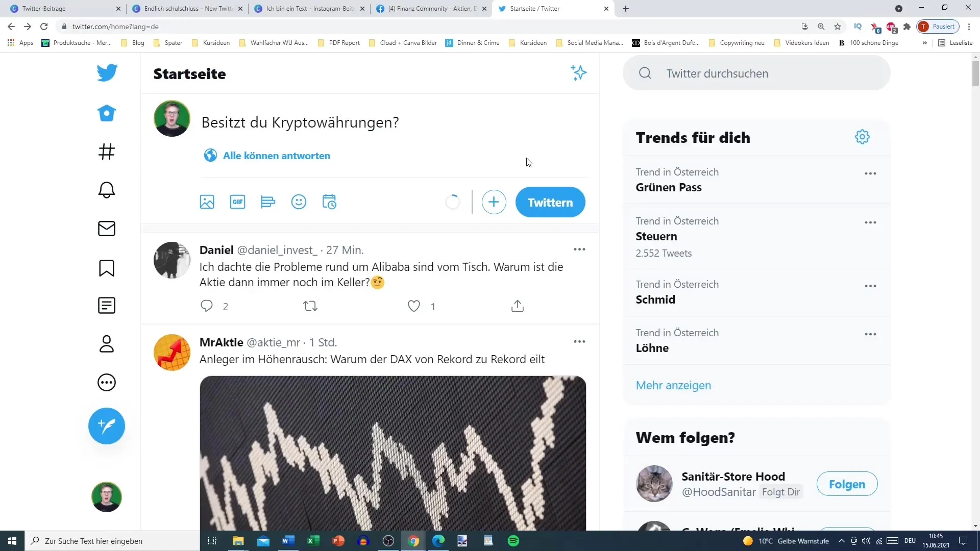
Task: Click tweet text 'Besitzt du Kryptowährungen?'
Action: click(x=300, y=122)
